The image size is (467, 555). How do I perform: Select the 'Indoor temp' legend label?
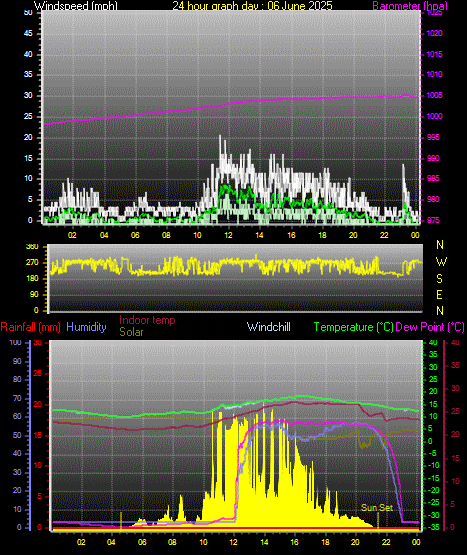(x=147, y=320)
